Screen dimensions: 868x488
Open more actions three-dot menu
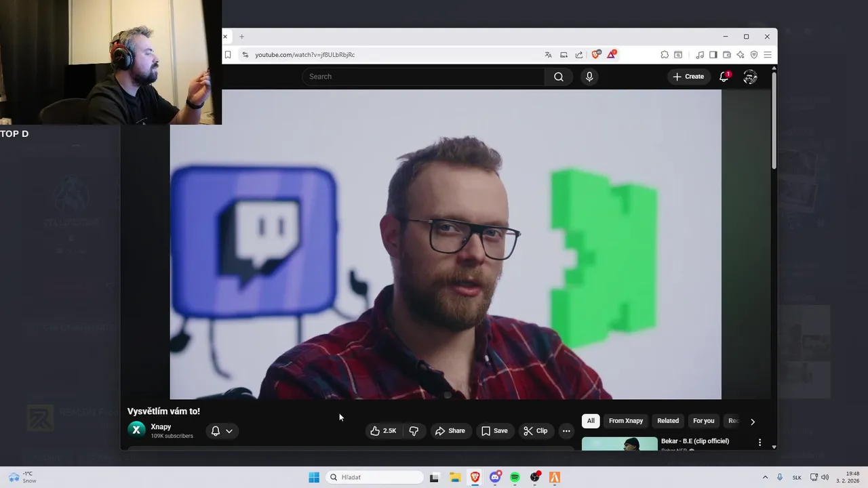pos(566,430)
